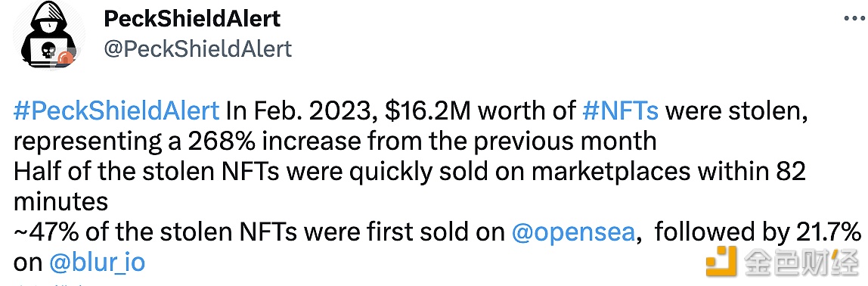
Task: Open the PeckShieldAlert display name profile
Action: click(192, 19)
